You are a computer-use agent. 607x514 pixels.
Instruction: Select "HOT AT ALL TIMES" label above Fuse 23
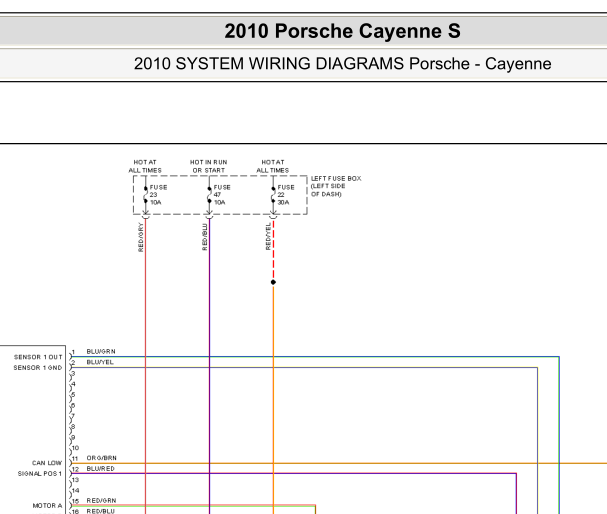click(x=145, y=166)
